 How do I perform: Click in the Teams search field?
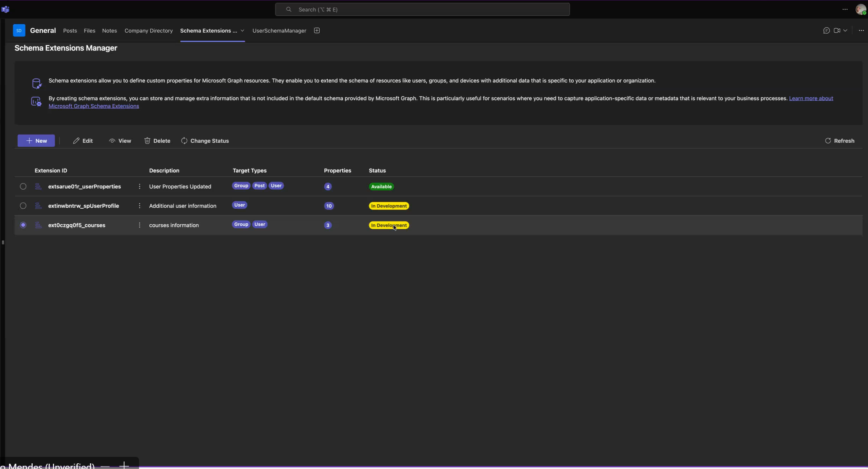[422, 9]
